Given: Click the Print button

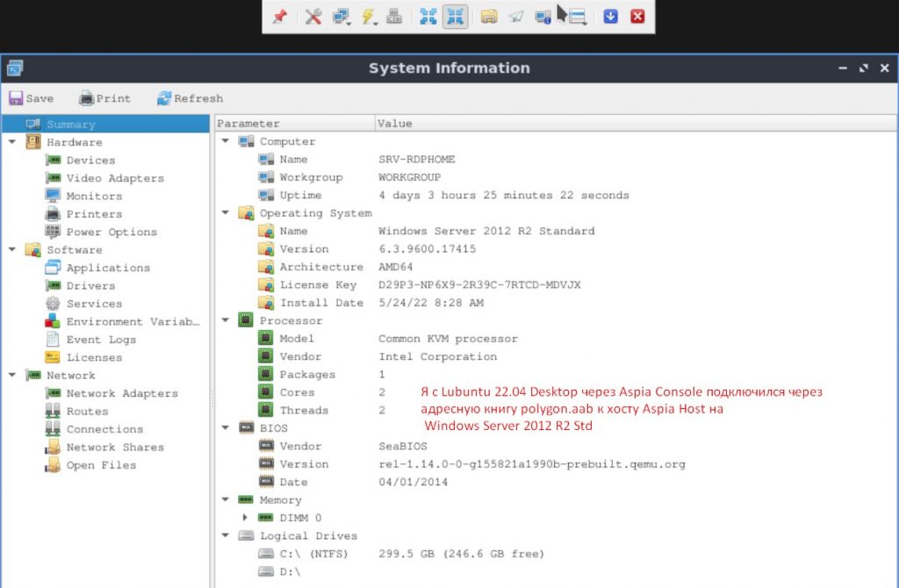Looking at the screenshot, I should (105, 98).
